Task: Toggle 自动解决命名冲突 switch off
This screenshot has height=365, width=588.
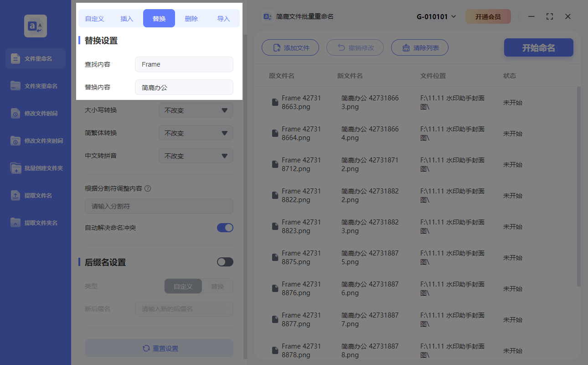Action: coord(225,227)
